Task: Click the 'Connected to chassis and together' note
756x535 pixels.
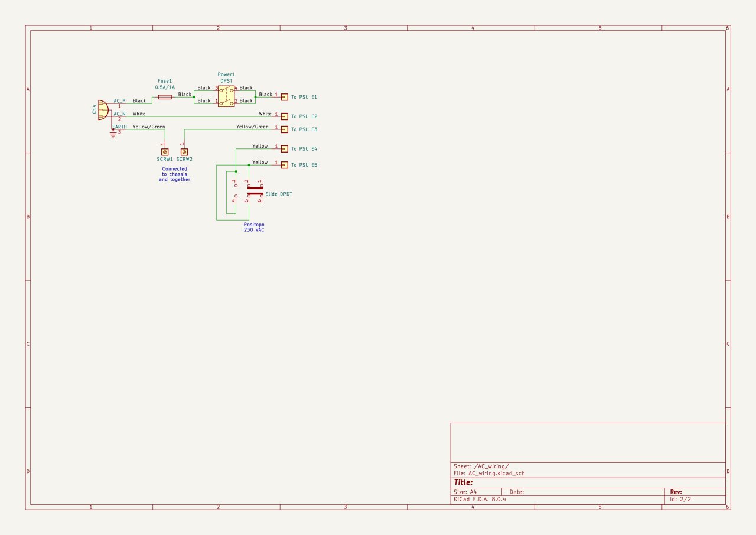Action: coord(174,174)
